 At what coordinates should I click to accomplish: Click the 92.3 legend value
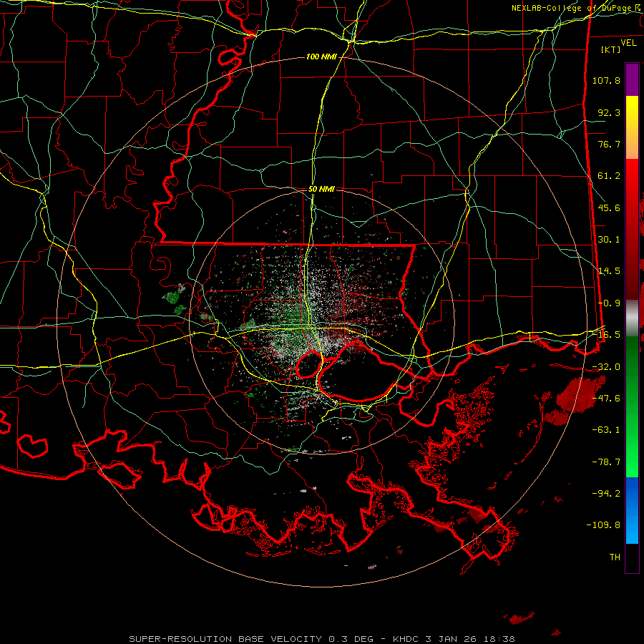pos(609,112)
